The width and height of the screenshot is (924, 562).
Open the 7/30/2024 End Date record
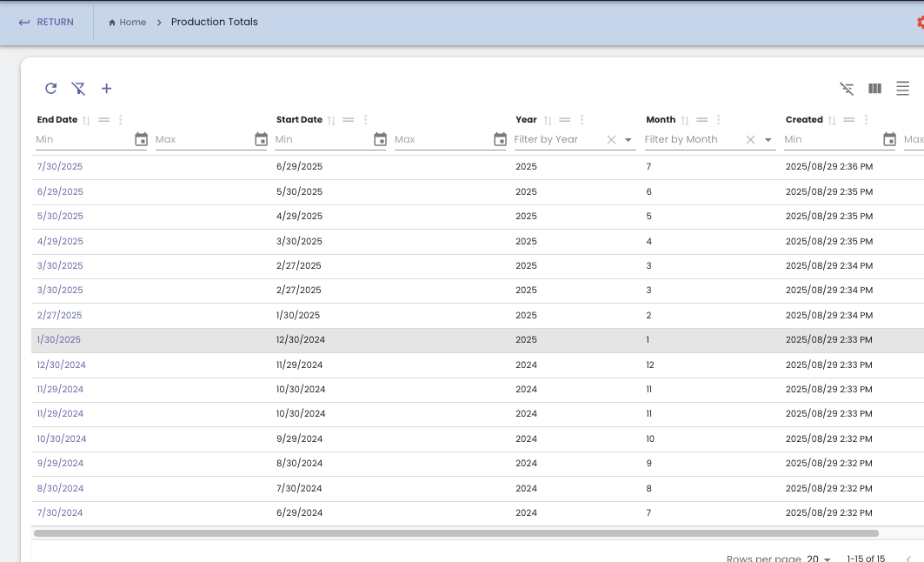tap(59, 512)
